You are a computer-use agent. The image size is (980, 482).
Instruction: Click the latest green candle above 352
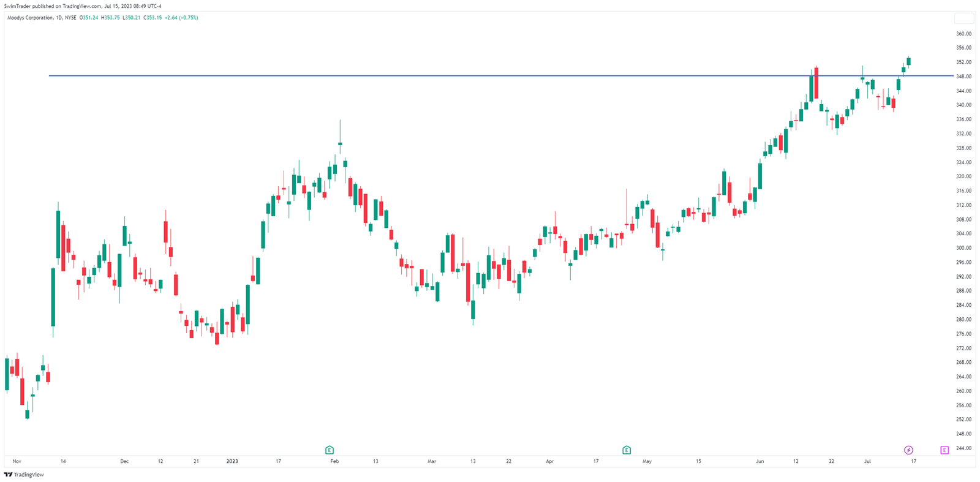click(909, 61)
